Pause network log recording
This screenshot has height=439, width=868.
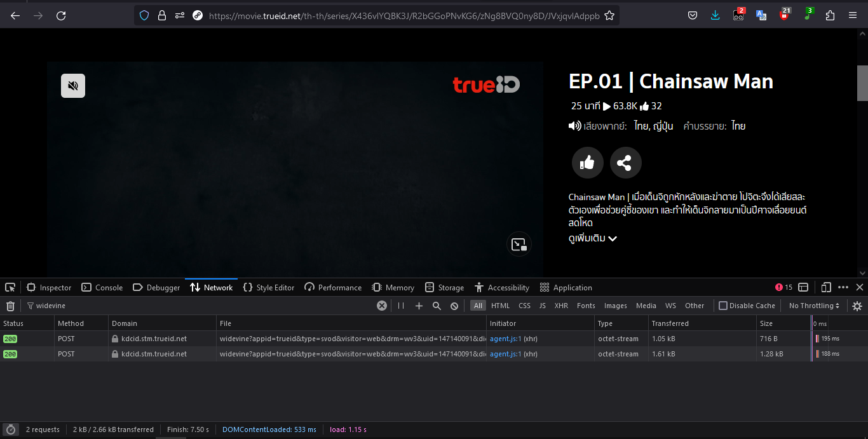pyautogui.click(x=401, y=306)
